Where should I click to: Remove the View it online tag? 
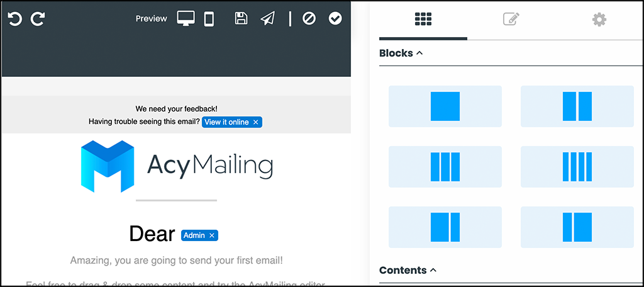point(255,122)
